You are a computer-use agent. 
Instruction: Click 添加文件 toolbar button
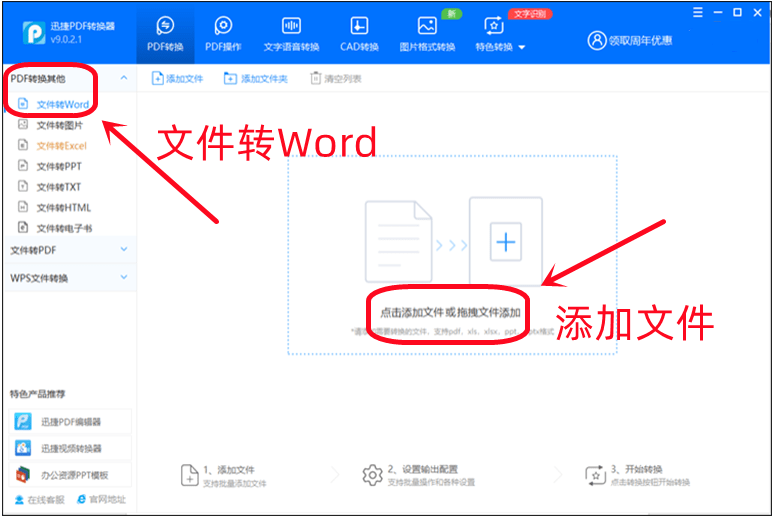pyautogui.click(x=177, y=78)
